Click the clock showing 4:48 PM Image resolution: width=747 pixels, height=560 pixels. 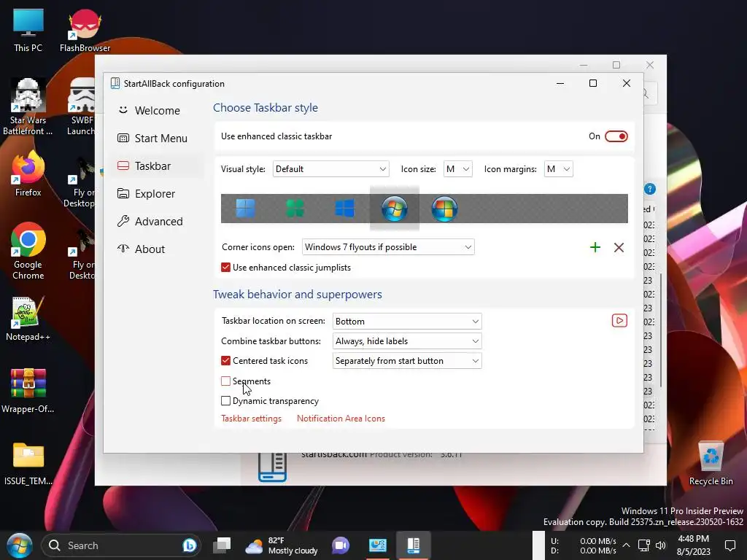pyautogui.click(x=693, y=545)
